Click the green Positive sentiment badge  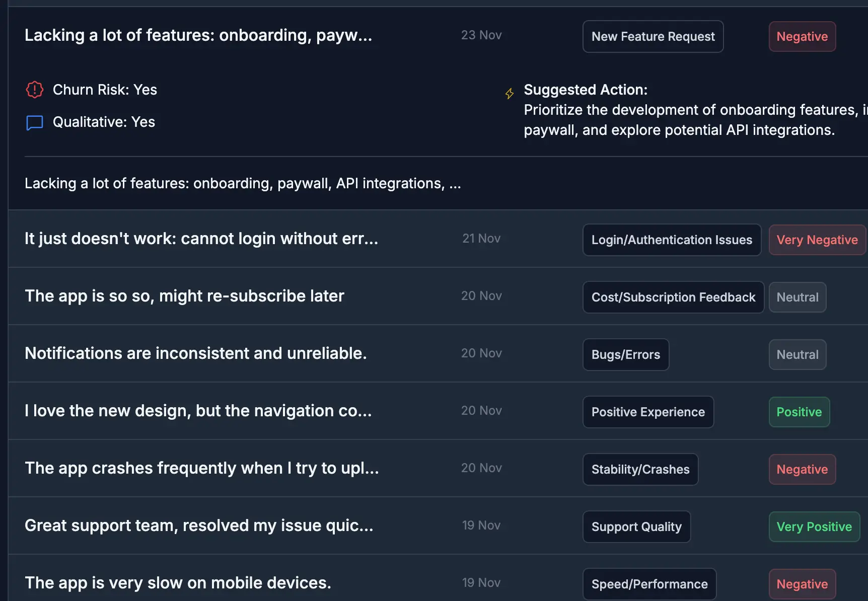(799, 412)
